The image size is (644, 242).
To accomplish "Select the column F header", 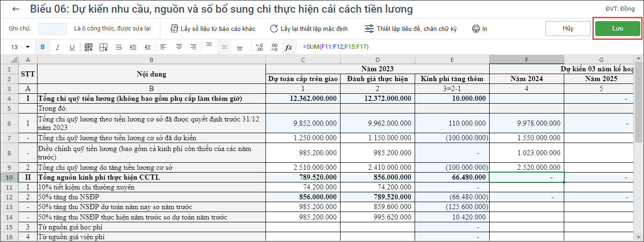I will click(x=526, y=60).
